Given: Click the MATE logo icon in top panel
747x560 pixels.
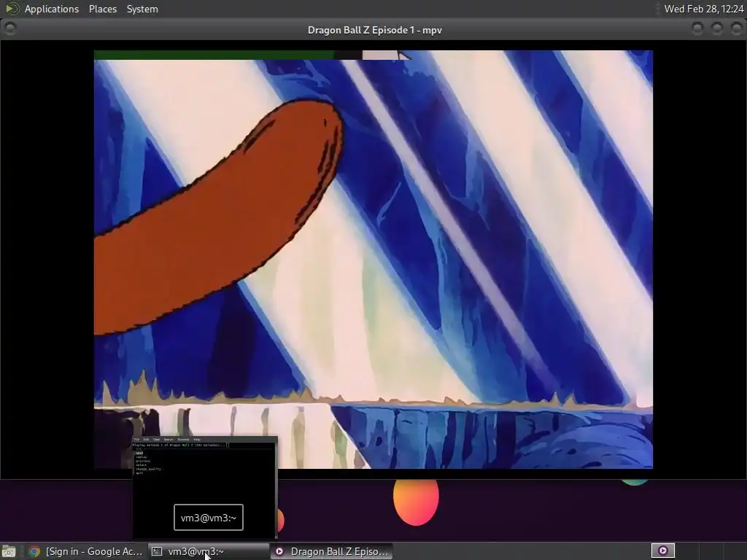Looking at the screenshot, I should coord(12,9).
